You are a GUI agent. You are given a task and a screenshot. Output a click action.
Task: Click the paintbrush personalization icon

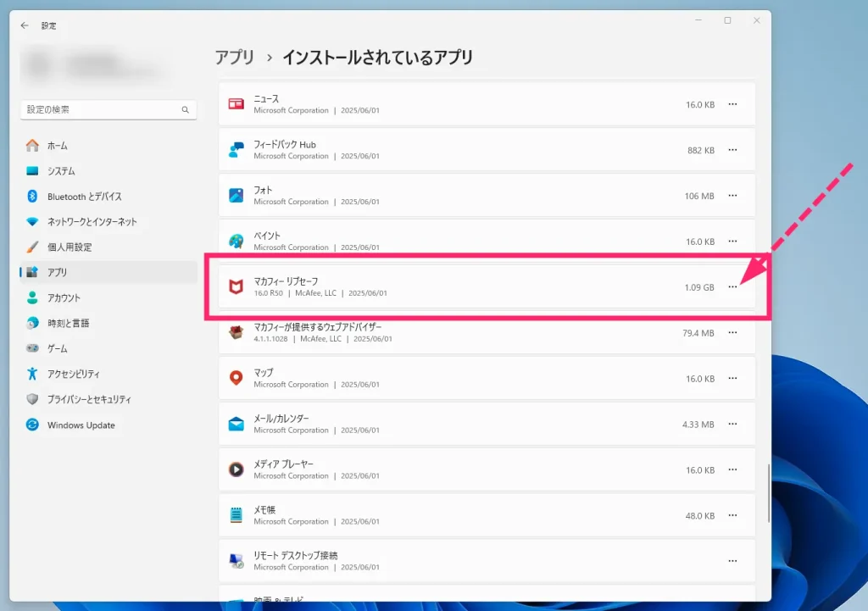(33, 247)
